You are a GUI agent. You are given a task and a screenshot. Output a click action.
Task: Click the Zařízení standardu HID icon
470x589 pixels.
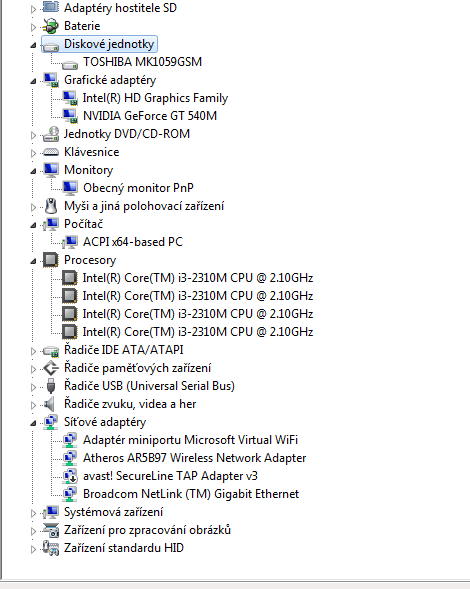(51, 548)
